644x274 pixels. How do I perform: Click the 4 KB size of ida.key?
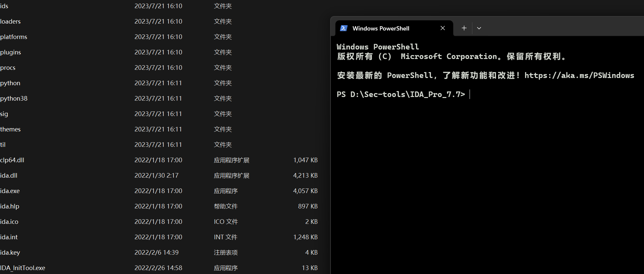pos(312,252)
